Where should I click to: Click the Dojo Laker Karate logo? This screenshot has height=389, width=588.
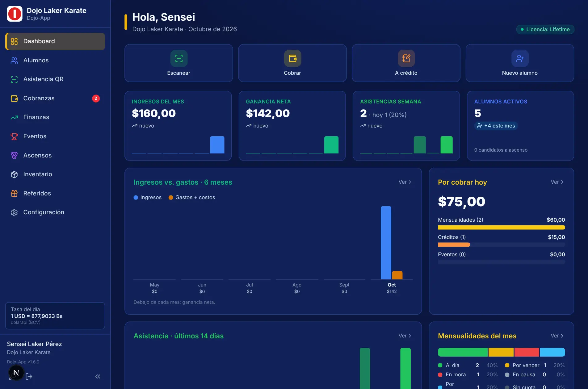[x=15, y=14]
